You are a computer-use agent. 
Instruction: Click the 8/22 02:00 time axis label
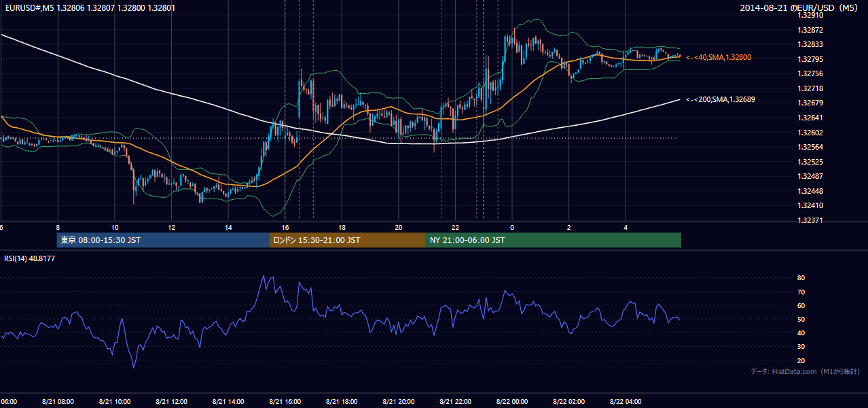(x=568, y=401)
